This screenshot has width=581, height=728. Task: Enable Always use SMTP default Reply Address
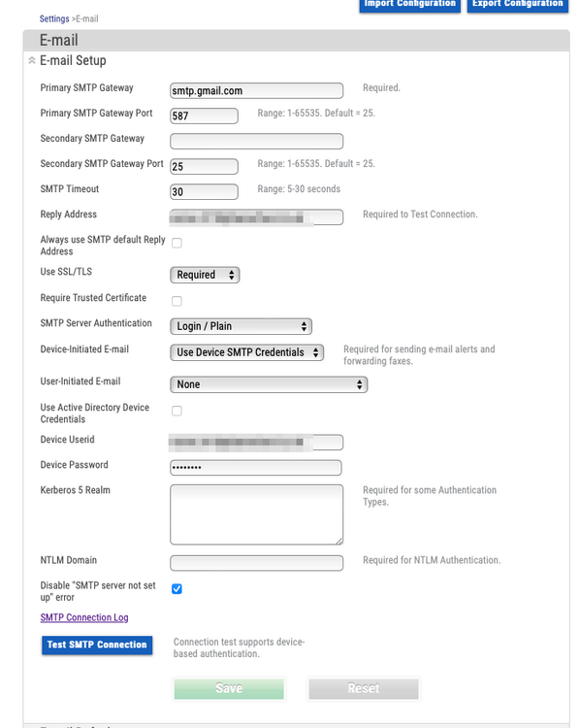pyautogui.click(x=177, y=244)
